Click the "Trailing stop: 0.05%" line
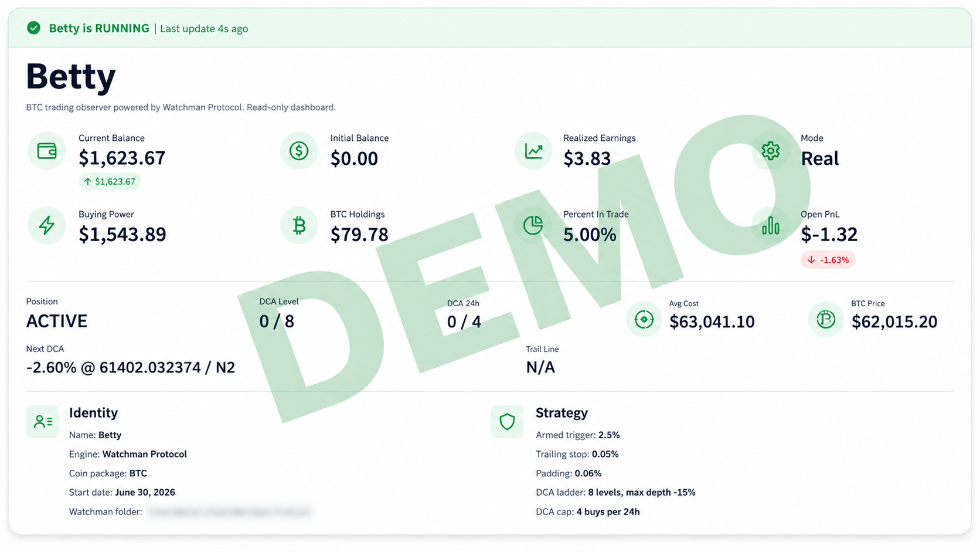Screen dimensions: 980x552 coord(577,454)
